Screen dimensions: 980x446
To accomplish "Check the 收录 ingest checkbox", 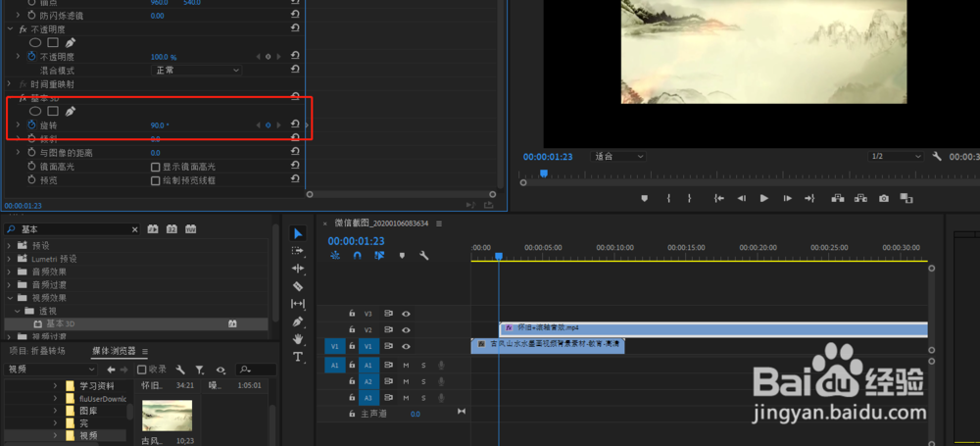I will point(142,370).
